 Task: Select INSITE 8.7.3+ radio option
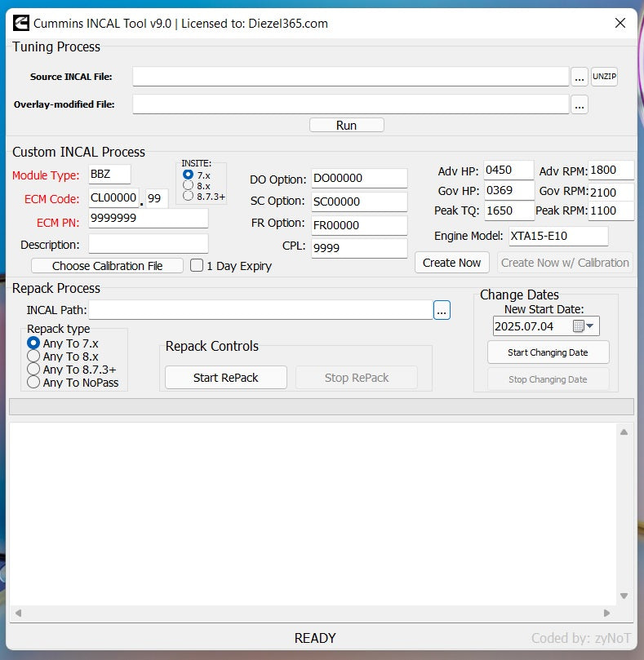click(189, 196)
